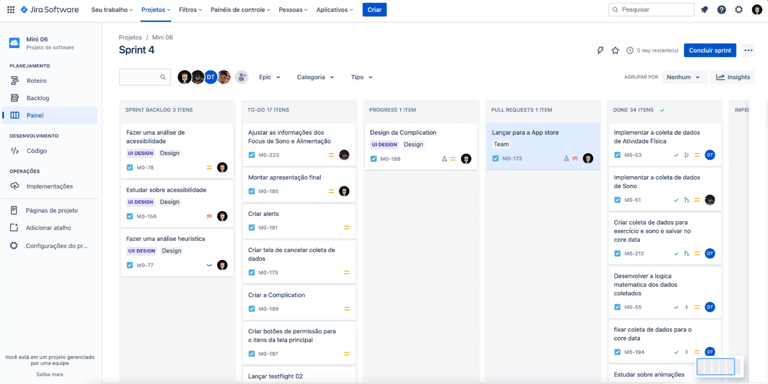Open card Criar alerts
This screenshot has height=384, width=768.
299,221
